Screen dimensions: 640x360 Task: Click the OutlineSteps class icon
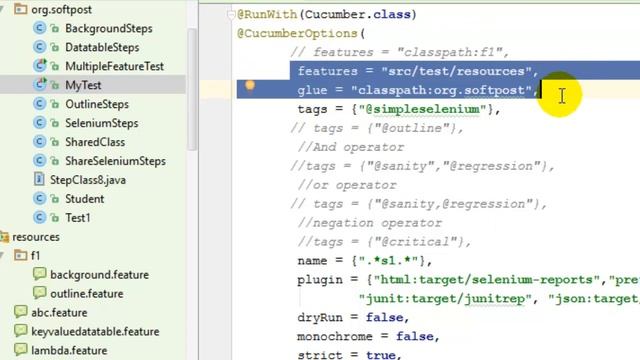pyautogui.click(x=40, y=104)
